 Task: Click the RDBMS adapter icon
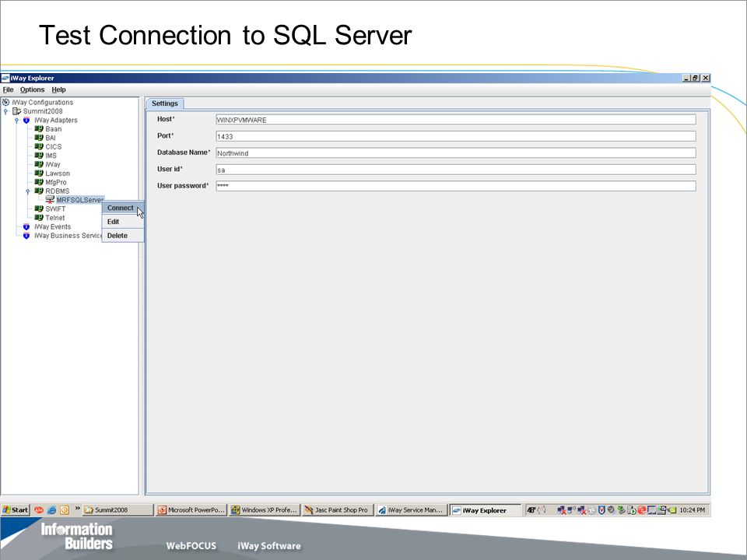point(39,191)
